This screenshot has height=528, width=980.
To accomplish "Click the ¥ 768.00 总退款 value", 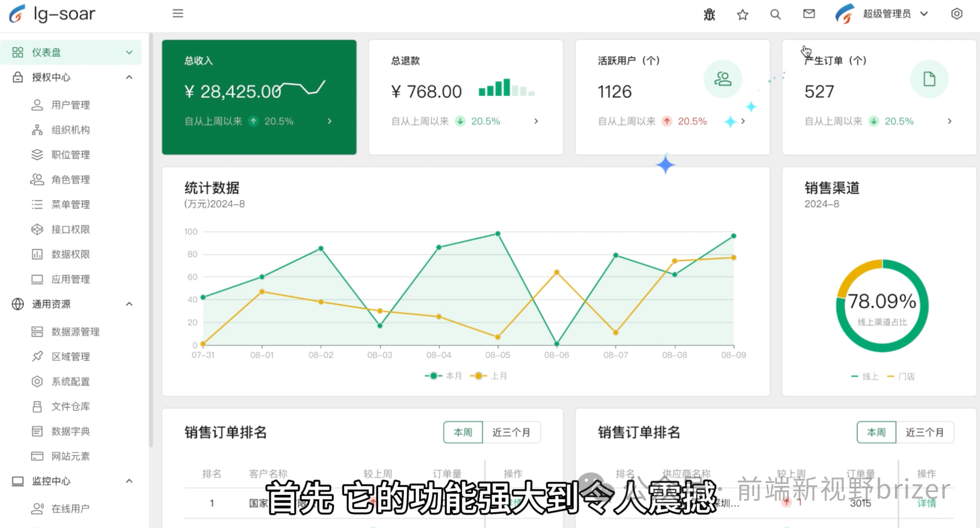I will 427,92.
